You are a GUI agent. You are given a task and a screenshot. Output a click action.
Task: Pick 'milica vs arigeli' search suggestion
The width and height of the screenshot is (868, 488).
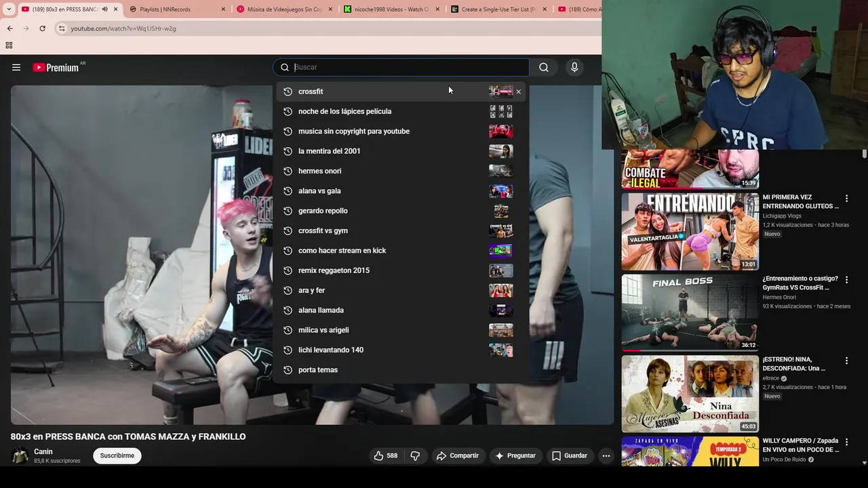(x=400, y=330)
